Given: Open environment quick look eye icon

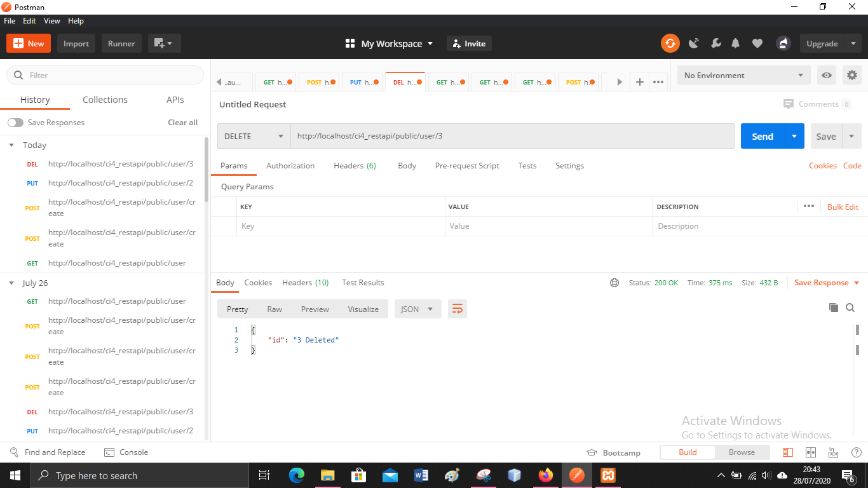Looking at the screenshot, I should tap(826, 75).
